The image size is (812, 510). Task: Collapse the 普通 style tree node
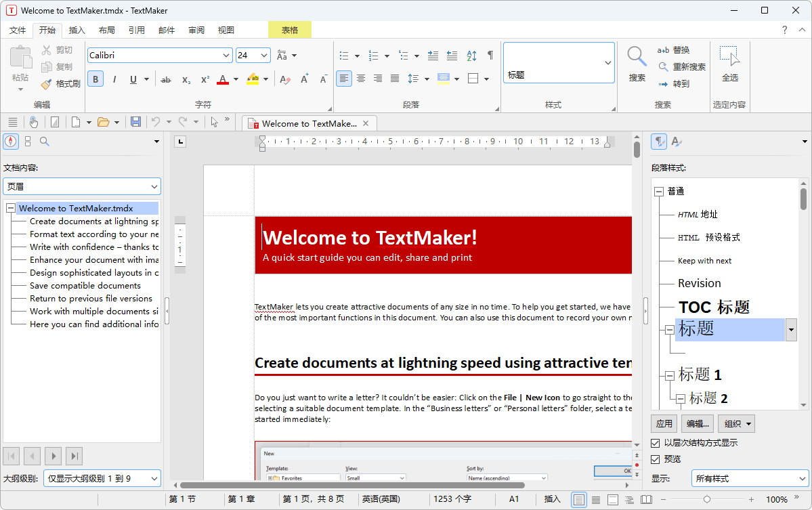658,192
